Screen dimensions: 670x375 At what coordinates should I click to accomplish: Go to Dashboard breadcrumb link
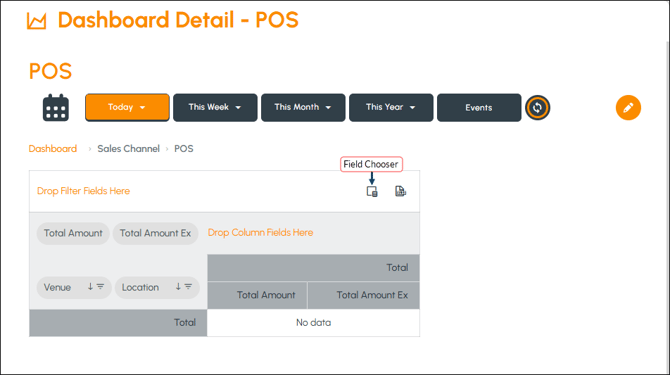click(x=53, y=149)
